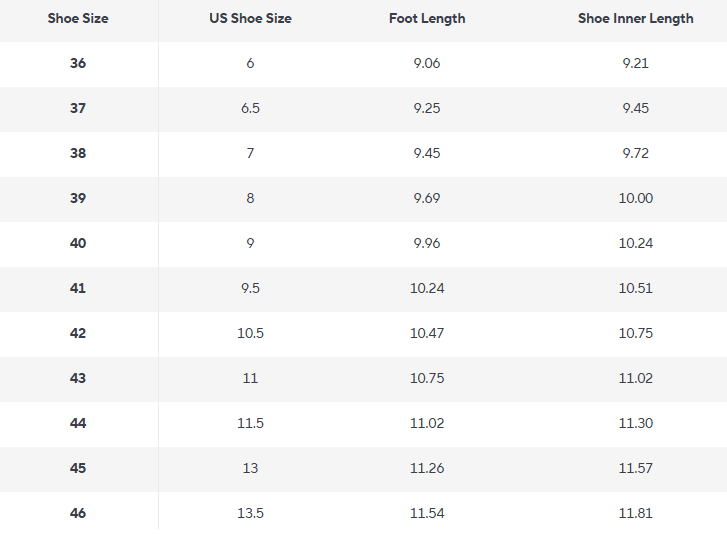The image size is (727, 534).
Task: Click the US Shoe Size column header
Action: tap(250, 19)
